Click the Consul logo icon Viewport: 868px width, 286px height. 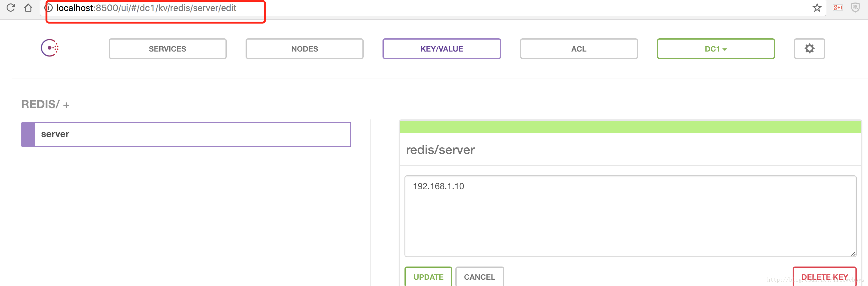50,48
